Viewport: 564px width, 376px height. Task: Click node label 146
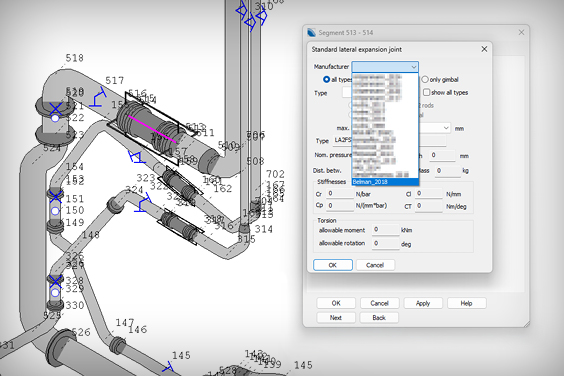click(138, 329)
